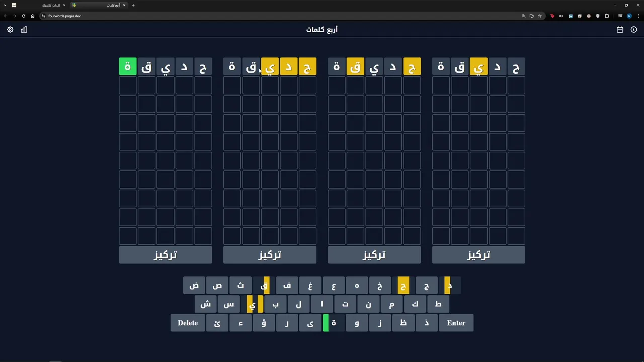Click the red Tp extension icon
This screenshot has width=644, height=362.
552,16
